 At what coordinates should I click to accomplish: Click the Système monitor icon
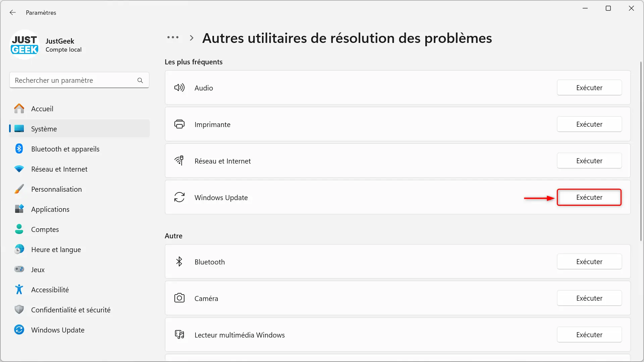coord(19,129)
